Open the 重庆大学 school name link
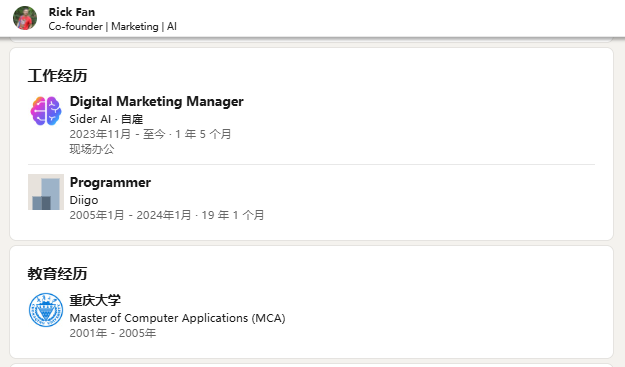 tap(95, 300)
